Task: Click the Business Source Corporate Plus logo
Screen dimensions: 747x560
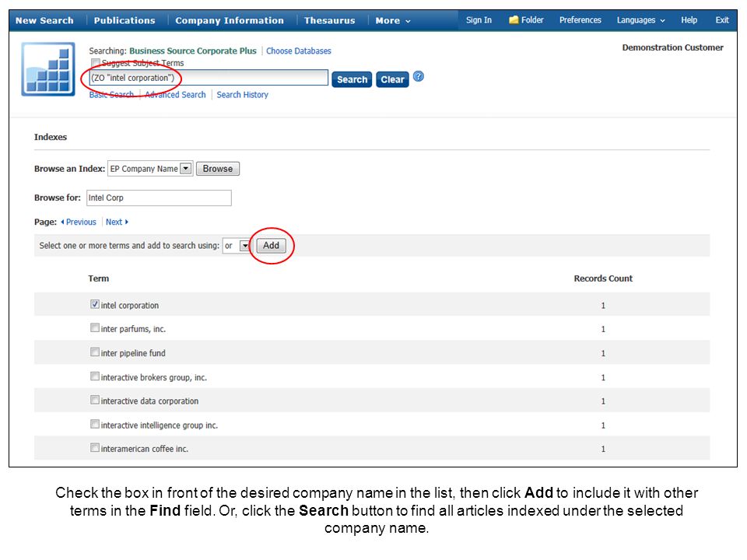Action: click(x=48, y=69)
